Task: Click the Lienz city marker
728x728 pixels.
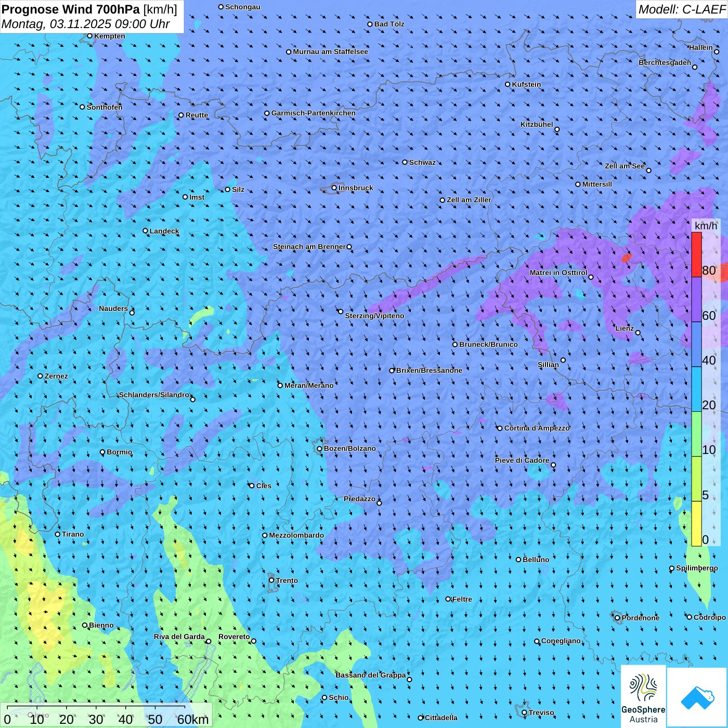Action: click(x=638, y=333)
